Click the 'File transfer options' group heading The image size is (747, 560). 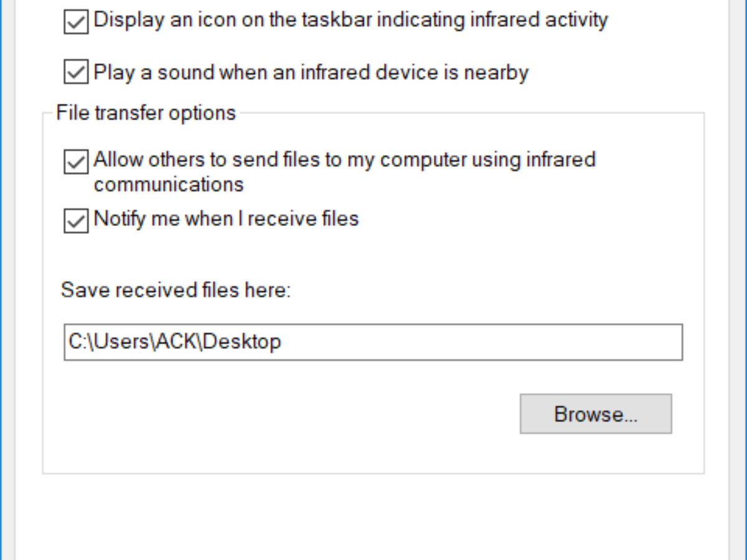click(146, 113)
